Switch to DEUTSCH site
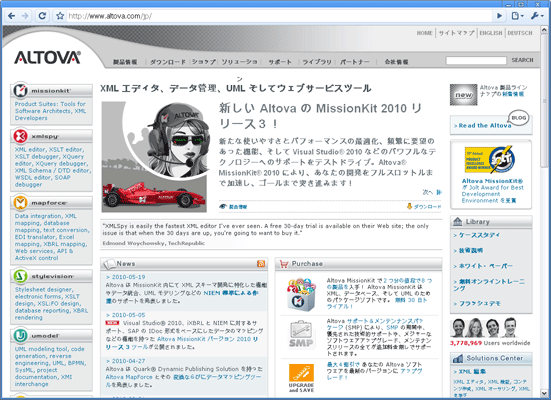 [520, 33]
